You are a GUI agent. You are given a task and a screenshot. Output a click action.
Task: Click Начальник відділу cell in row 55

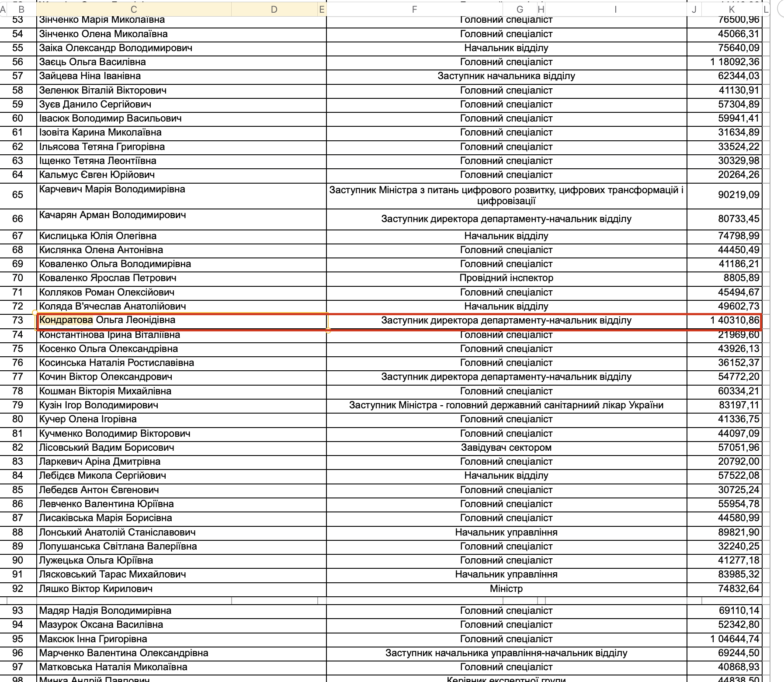(x=506, y=48)
